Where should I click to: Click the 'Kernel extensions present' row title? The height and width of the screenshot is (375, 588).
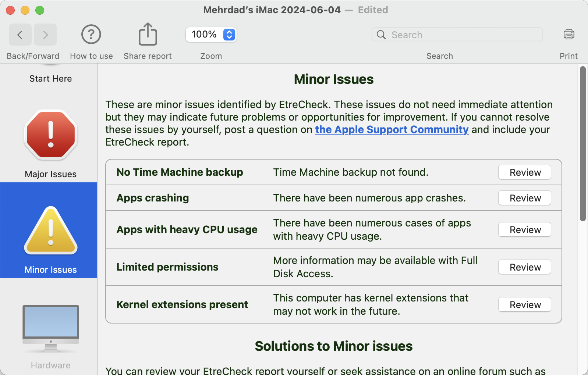point(183,304)
